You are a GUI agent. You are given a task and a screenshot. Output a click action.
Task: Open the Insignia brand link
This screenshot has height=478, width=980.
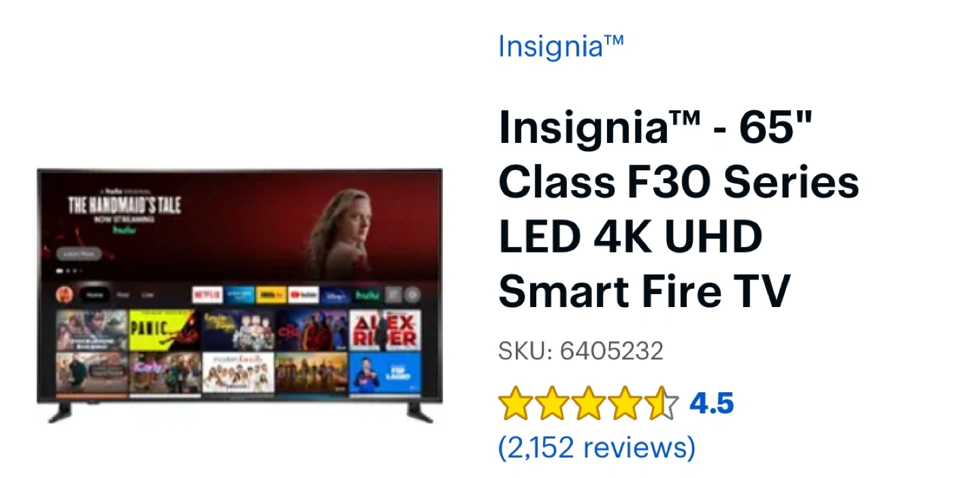point(561,46)
